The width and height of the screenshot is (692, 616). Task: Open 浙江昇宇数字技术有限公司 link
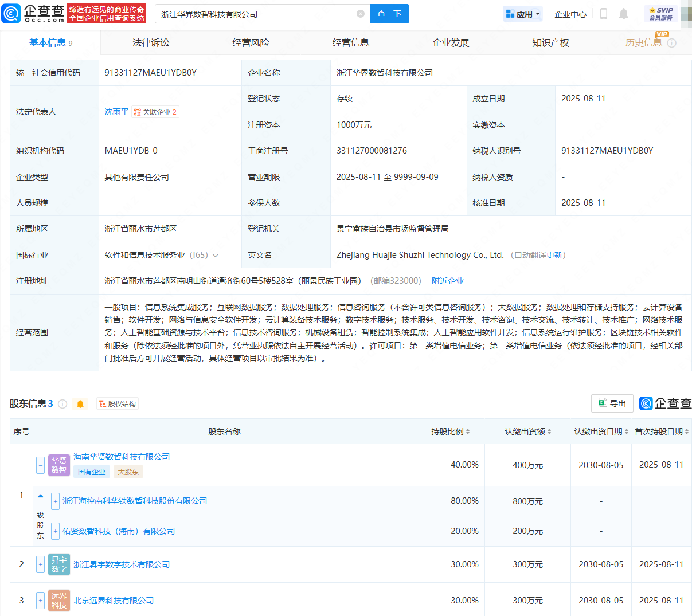122,564
